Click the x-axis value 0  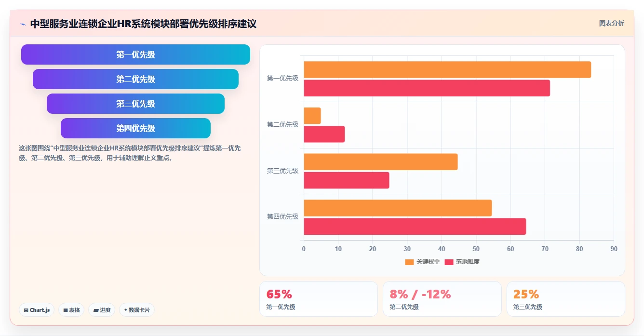click(x=304, y=249)
